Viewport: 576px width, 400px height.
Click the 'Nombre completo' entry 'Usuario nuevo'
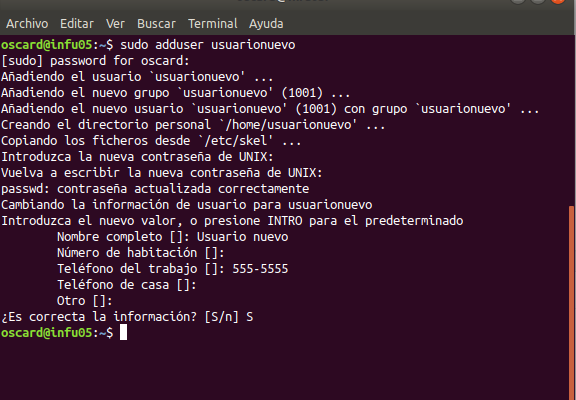(242, 237)
